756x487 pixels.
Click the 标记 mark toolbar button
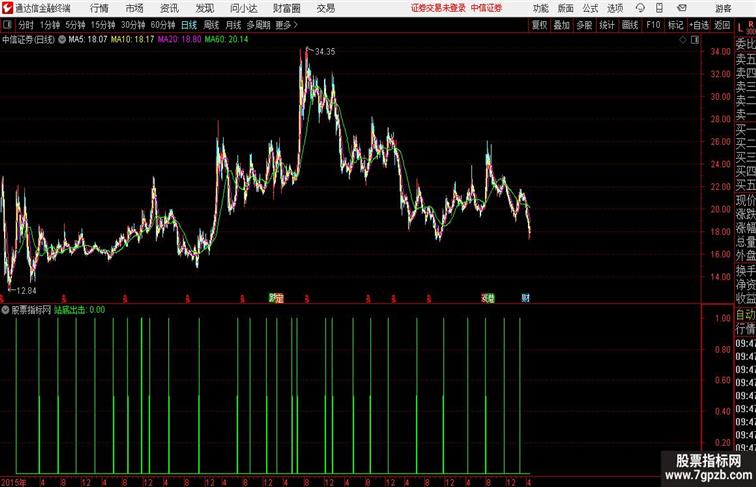pyautogui.click(x=675, y=25)
